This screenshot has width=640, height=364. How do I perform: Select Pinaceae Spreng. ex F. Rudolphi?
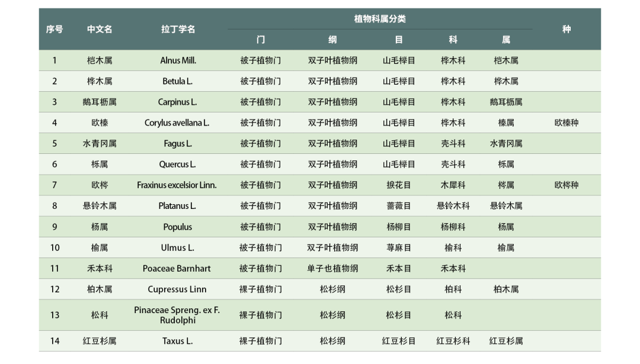pos(178,314)
